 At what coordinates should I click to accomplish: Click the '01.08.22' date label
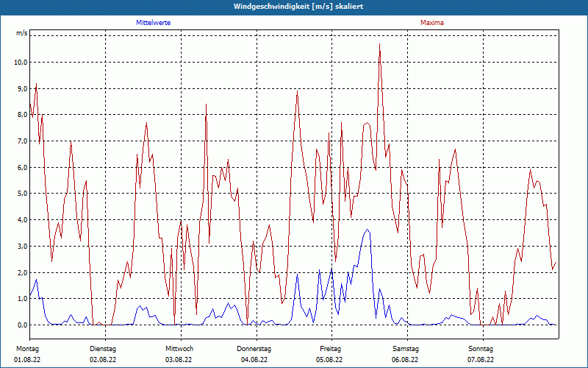[27, 360]
